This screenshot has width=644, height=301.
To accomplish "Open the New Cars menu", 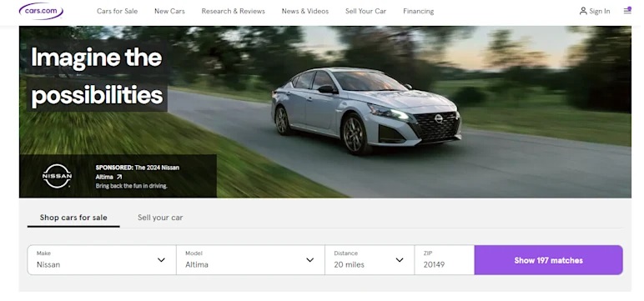I will click(x=169, y=11).
